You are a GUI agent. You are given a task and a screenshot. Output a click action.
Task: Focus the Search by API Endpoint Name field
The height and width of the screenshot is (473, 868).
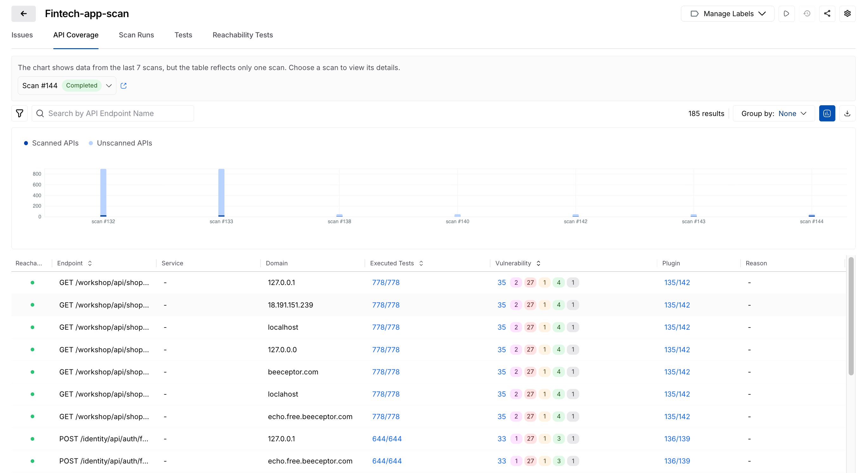113,113
